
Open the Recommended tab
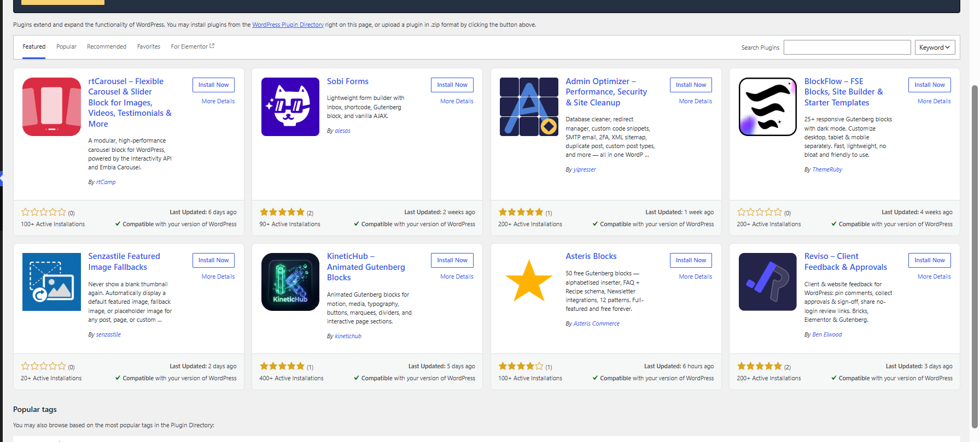click(x=107, y=47)
